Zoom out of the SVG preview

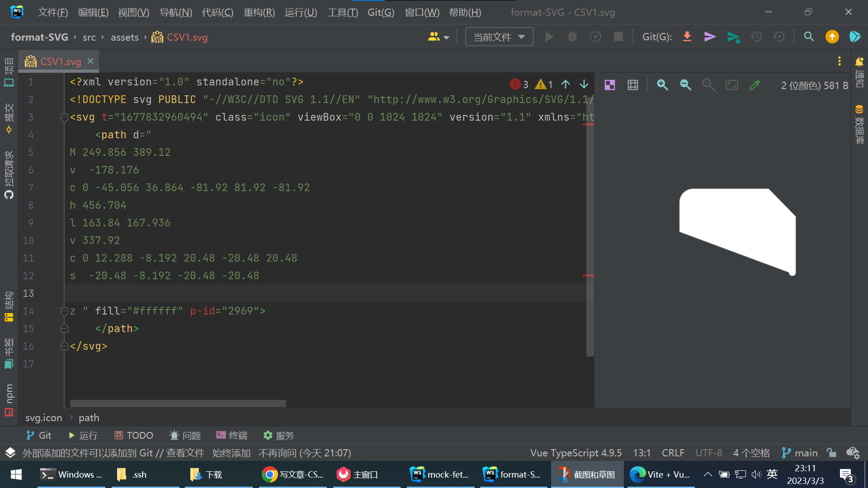(x=685, y=85)
